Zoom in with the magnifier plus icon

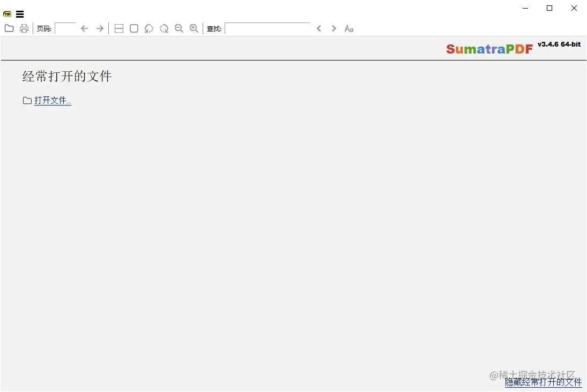(x=194, y=28)
